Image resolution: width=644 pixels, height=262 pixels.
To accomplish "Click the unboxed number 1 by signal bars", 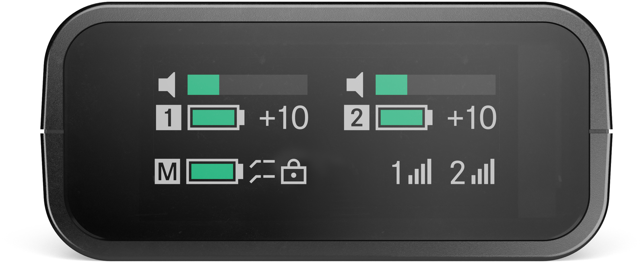I will click(397, 172).
